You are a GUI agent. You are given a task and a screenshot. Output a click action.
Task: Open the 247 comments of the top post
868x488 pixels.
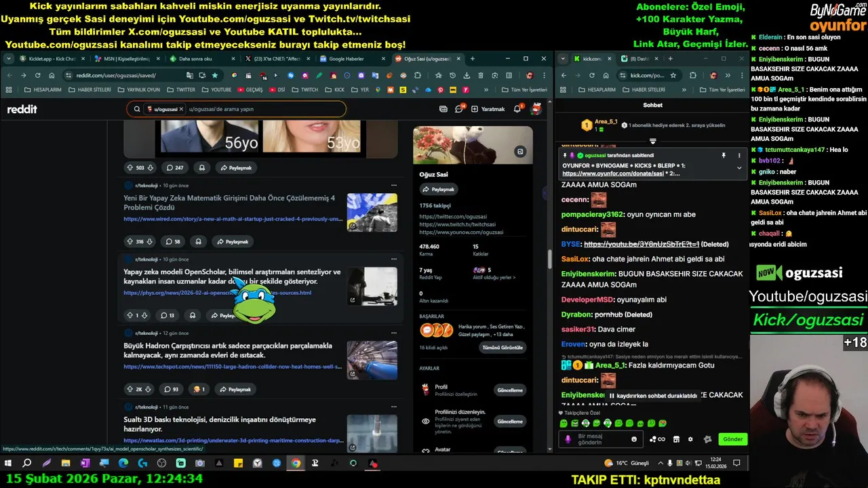(174, 167)
